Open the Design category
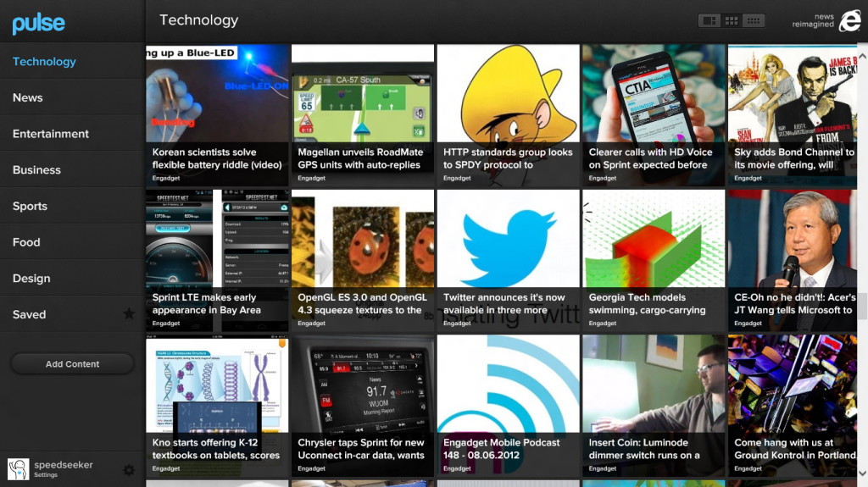Viewport: 868px width, 487px height. click(73, 279)
